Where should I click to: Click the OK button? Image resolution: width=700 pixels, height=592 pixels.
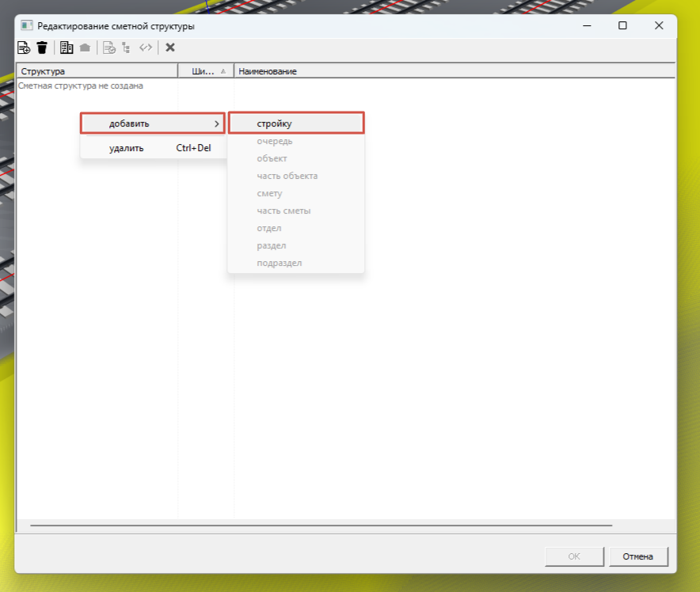click(574, 556)
